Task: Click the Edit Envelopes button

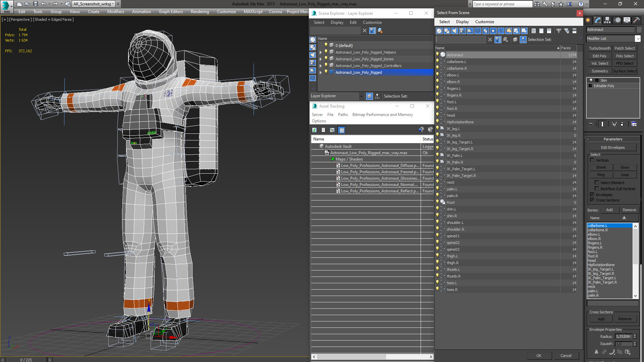Action: coord(612,147)
